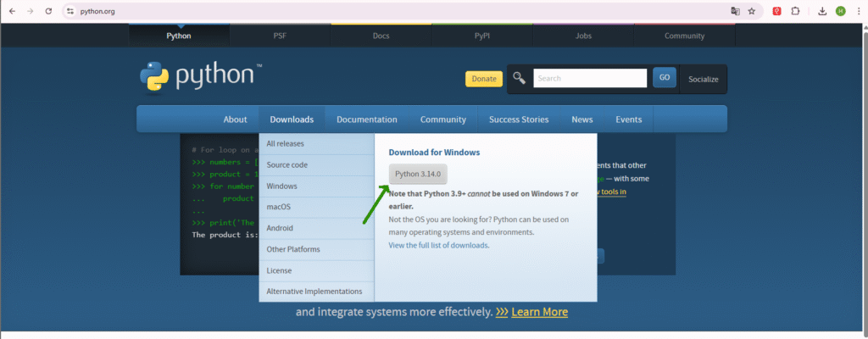
Task: Select the Docs top tab
Action: 381,36
